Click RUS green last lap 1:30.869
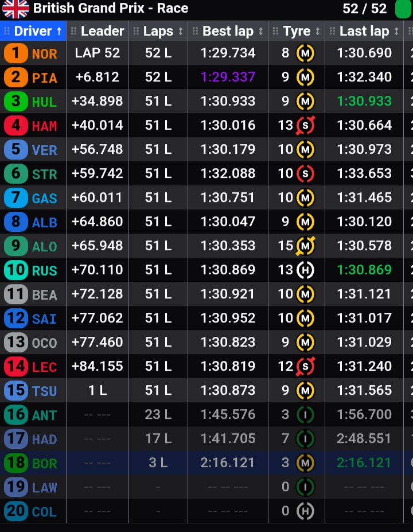The image size is (413, 532). pyautogui.click(x=364, y=270)
